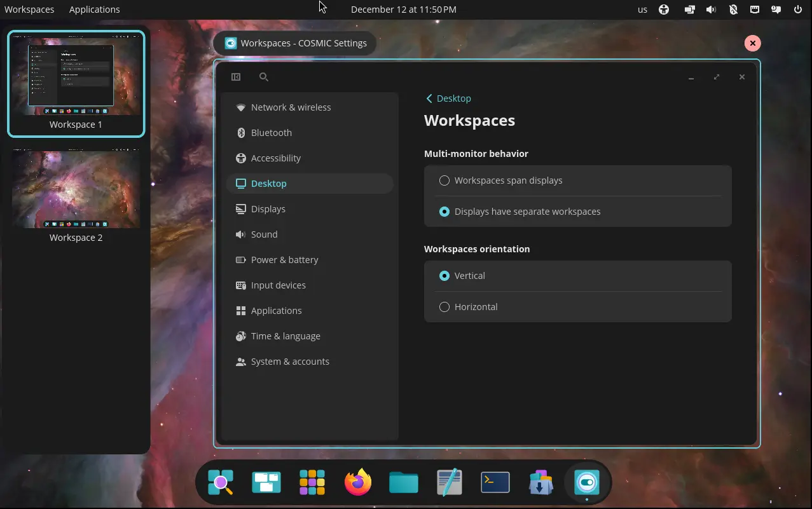Open the file manager folder dock icon
Screen dimensions: 812x509
[x=404, y=482]
